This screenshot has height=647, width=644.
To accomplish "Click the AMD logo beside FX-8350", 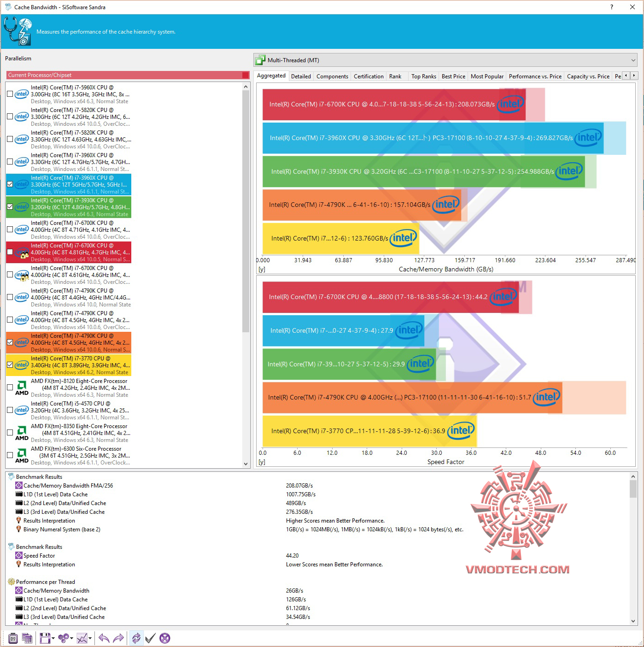I will click(22, 433).
